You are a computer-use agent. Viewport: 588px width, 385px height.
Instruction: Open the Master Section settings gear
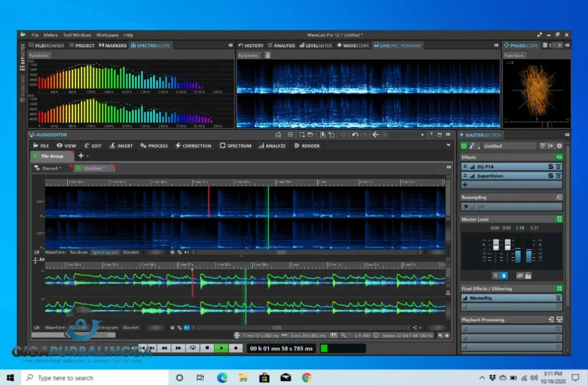pos(559,146)
